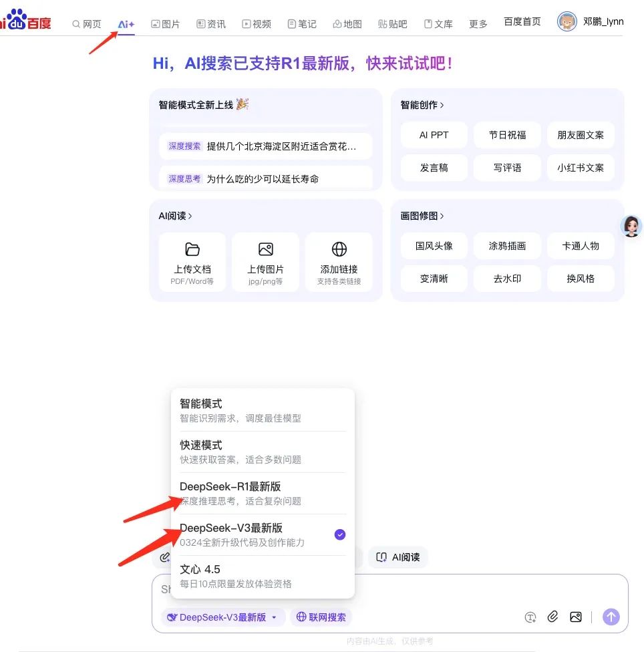Select the Ai+ tab
This screenshot has width=644, height=652.
pyautogui.click(x=126, y=24)
